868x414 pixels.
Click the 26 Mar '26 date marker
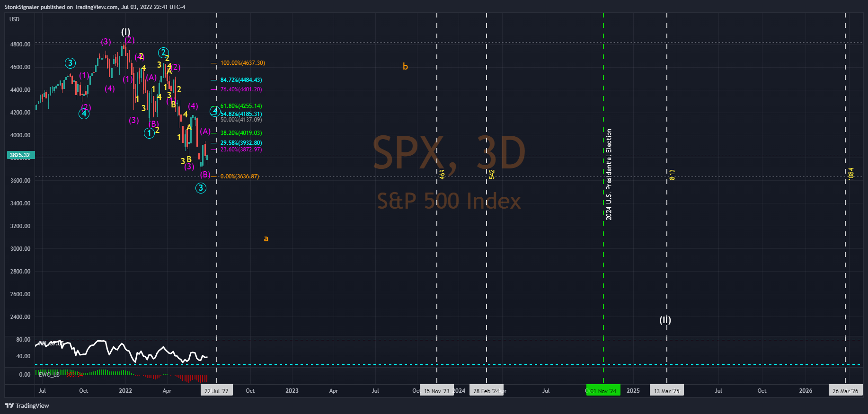coord(845,391)
